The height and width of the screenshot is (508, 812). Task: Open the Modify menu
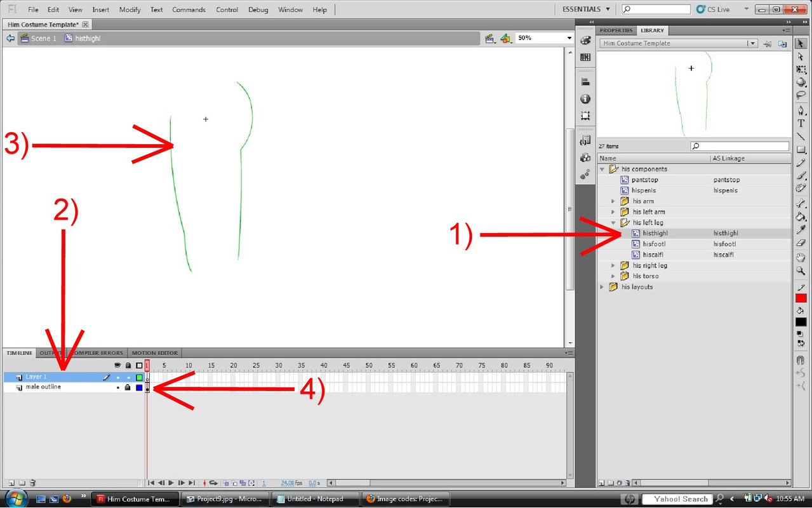130,10
